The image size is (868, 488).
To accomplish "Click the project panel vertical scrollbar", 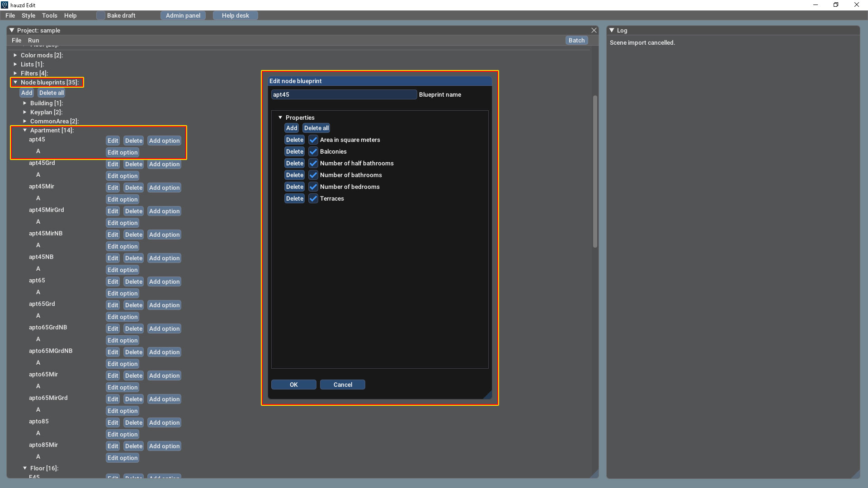I will coord(595,172).
